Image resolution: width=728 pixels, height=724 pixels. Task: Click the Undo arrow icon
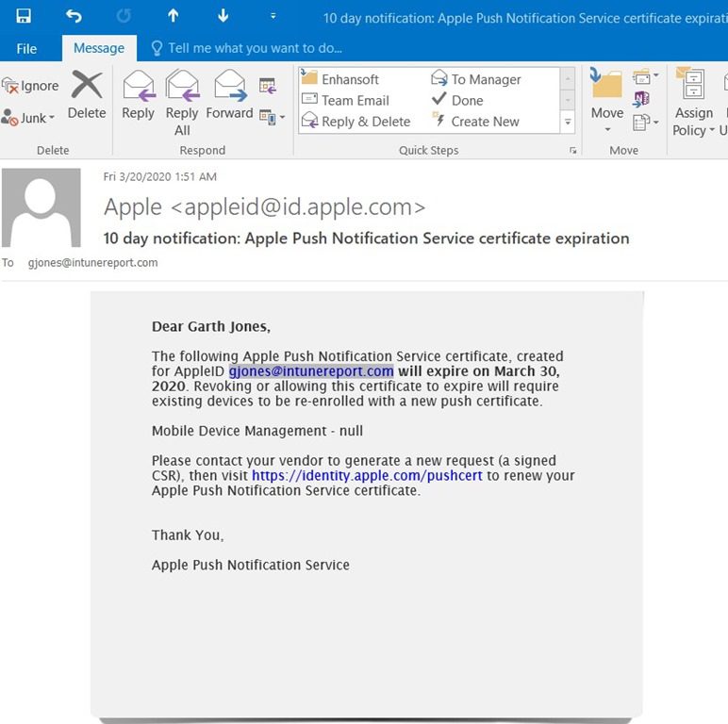(74, 16)
